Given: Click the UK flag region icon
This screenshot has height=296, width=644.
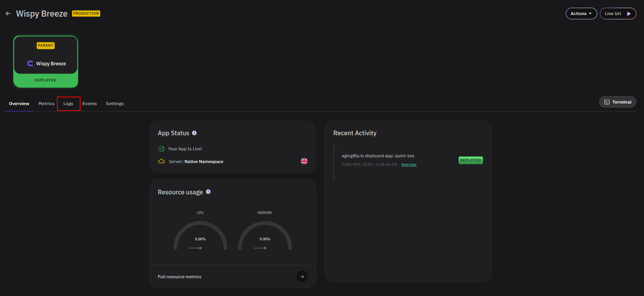Looking at the screenshot, I should pos(304,161).
